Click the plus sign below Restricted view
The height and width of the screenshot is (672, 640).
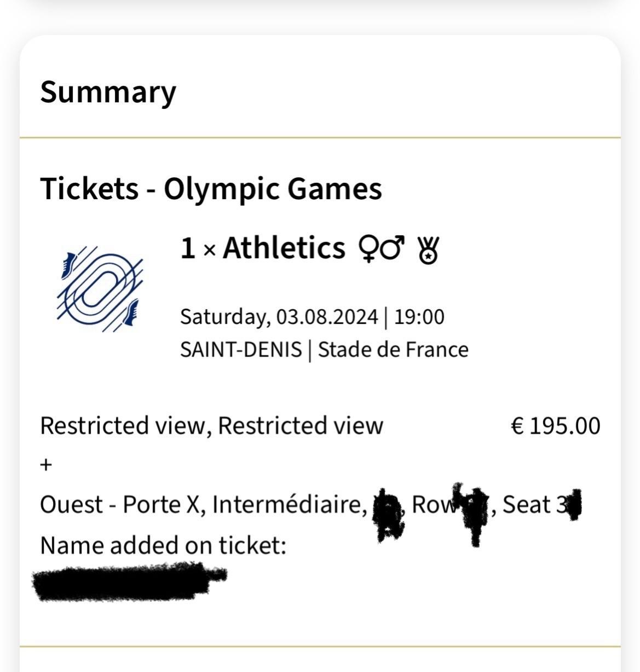[46, 465]
